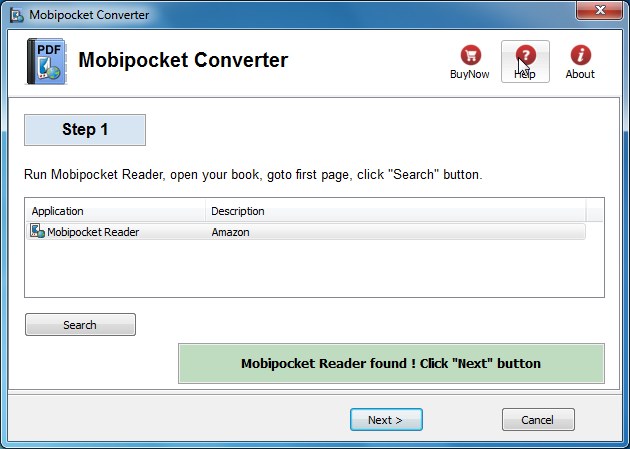This screenshot has height=449, width=630.
Task: Click the BuyNow shopping cart icon
Action: pos(470,55)
